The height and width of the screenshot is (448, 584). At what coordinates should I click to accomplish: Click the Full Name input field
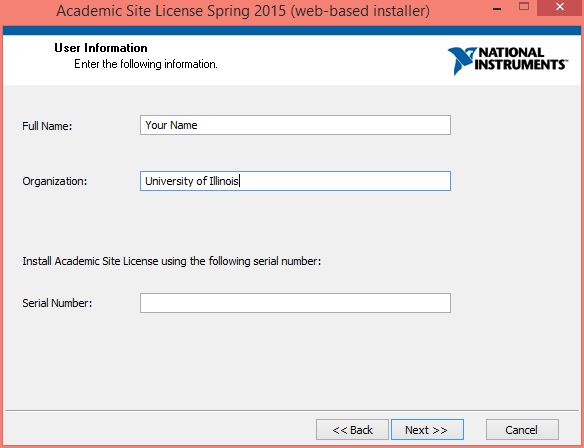(x=295, y=125)
